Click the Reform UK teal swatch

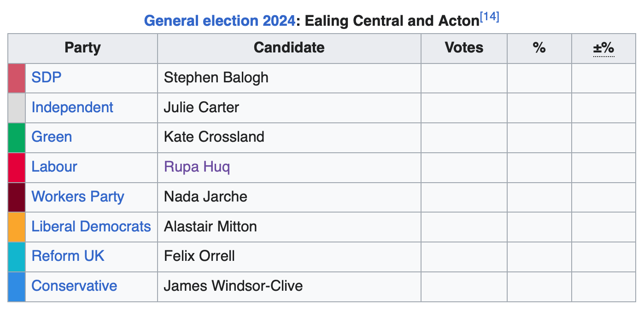(17, 257)
